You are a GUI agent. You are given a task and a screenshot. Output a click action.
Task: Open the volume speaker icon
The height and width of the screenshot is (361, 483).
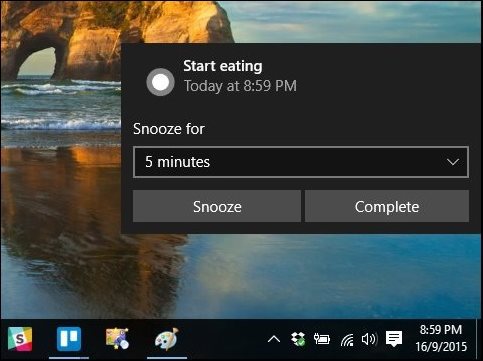[369, 339]
